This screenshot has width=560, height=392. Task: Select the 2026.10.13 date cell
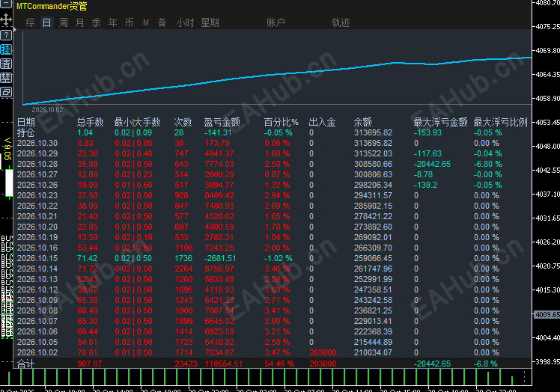(x=37, y=279)
